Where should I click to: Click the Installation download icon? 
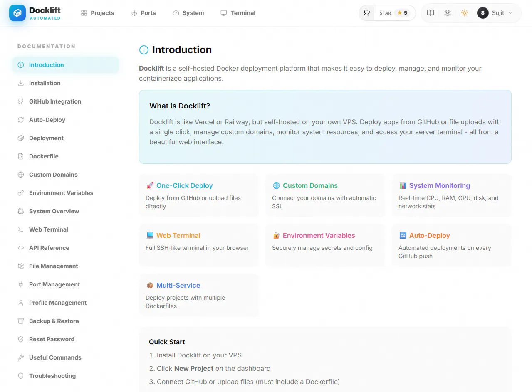(21, 83)
